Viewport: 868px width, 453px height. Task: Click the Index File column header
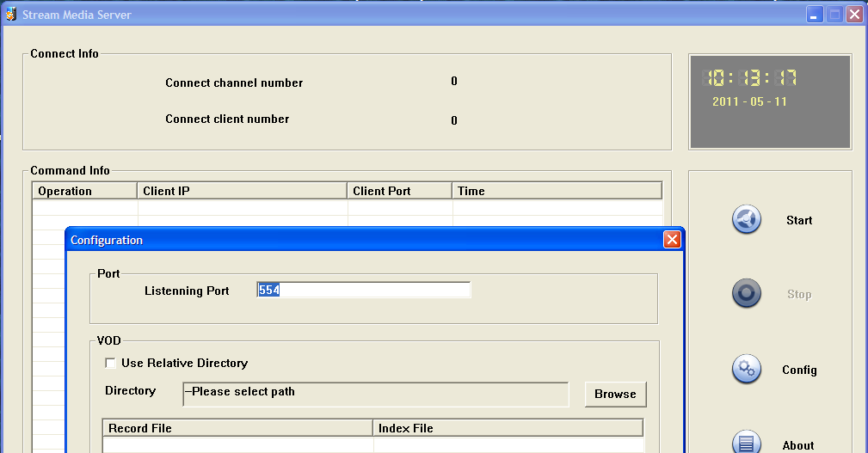click(x=508, y=428)
